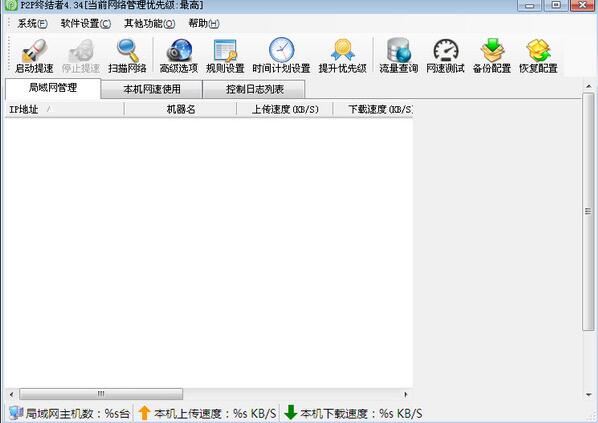Start 扫描网络 with the magnifier icon
This screenshot has width=598, height=423.
(127, 50)
